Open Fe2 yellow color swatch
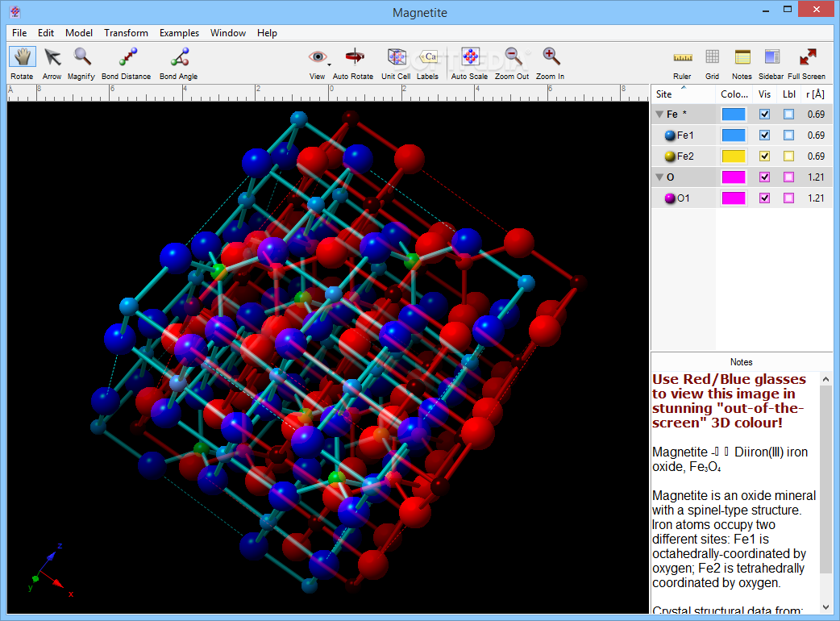Viewport: 840px width, 621px height. 734,156
